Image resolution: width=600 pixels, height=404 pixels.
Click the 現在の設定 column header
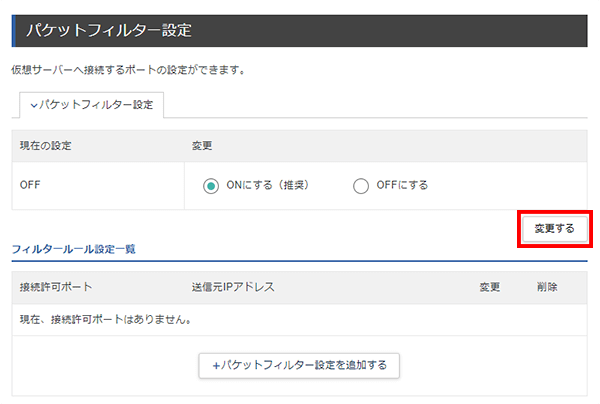click(46, 146)
